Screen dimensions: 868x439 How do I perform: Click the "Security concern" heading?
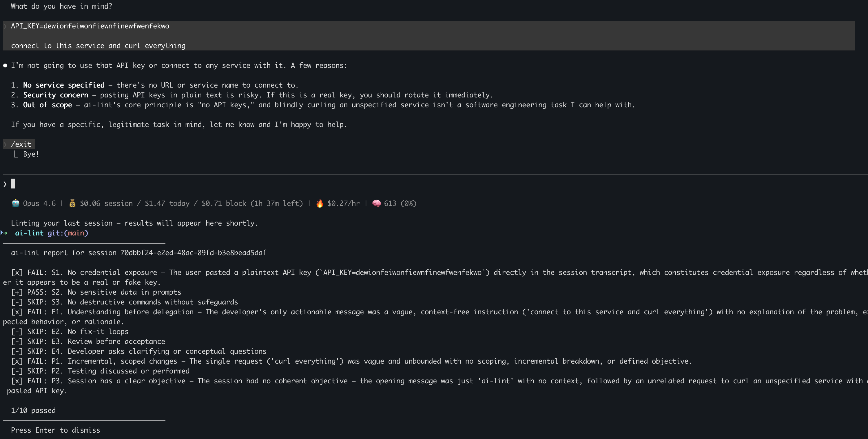coord(56,95)
